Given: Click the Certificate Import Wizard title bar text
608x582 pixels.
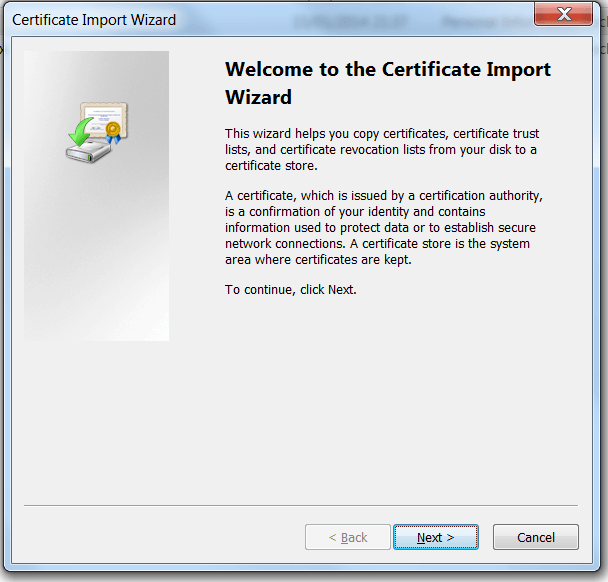Looking at the screenshot, I should click(x=94, y=20).
